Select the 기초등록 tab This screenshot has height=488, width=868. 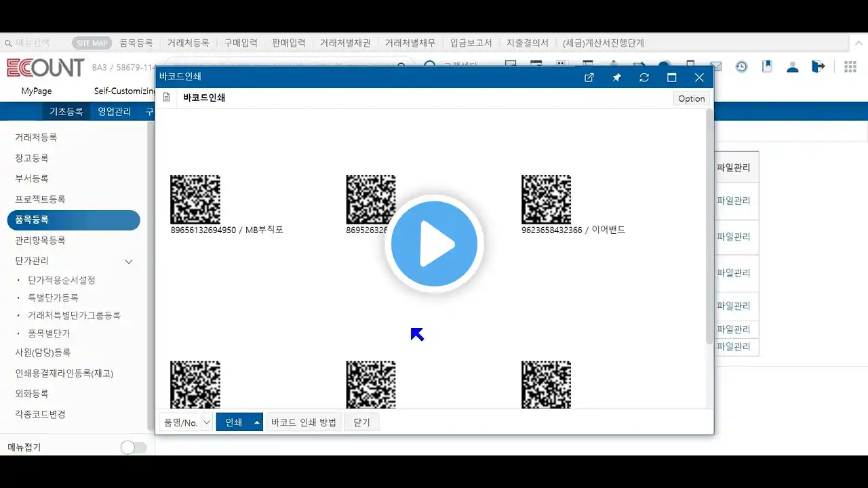pos(66,111)
